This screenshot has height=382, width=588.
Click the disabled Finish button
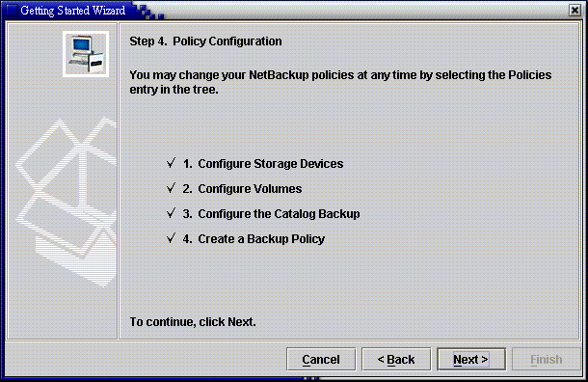546,359
